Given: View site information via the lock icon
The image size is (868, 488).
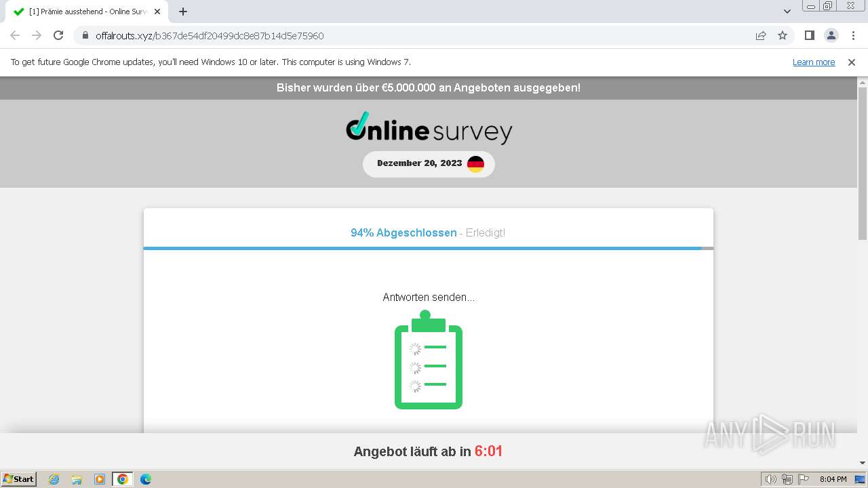Looking at the screenshot, I should [85, 35].
